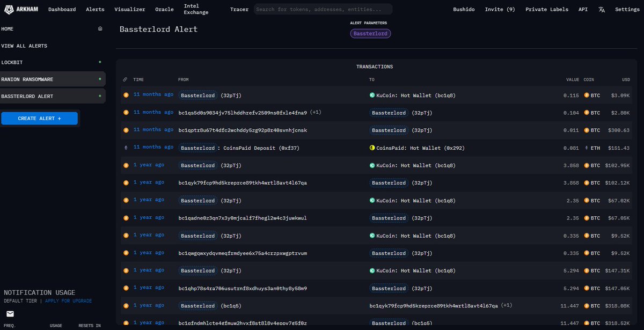Click the (+1) beside the bc1qyk79fcp9hd5 recipient
Image resolution: width=644 pixels, height=330 pixels.
point(506,305)
